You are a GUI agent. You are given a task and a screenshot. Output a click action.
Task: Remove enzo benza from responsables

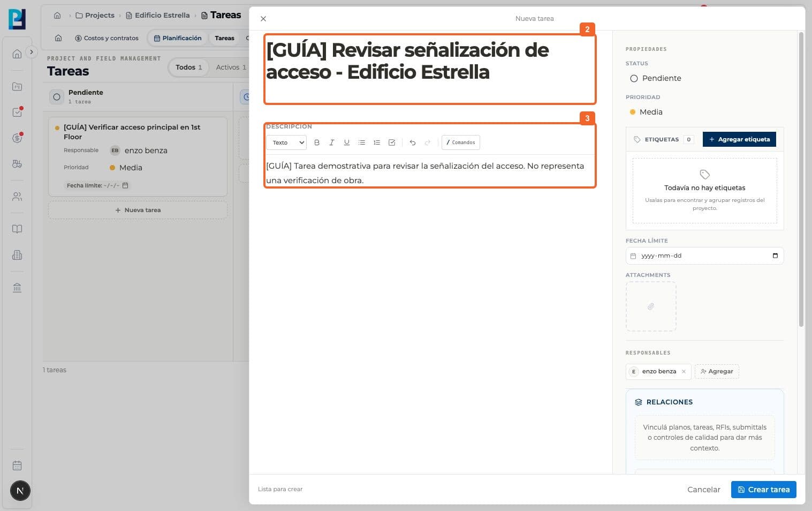point(684,371)
